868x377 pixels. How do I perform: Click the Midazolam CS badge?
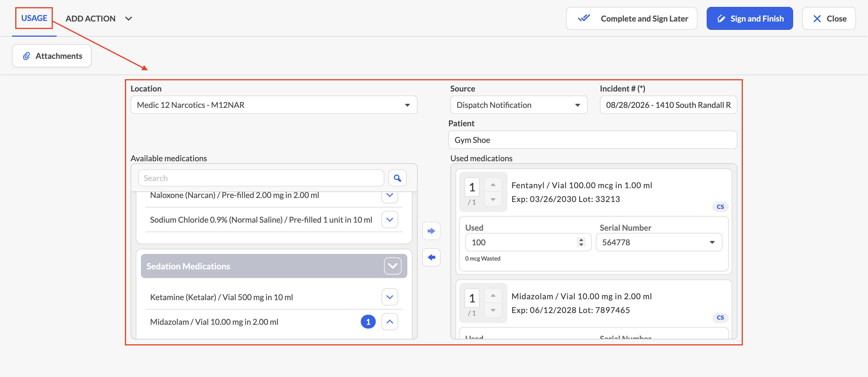pos(720,317)
